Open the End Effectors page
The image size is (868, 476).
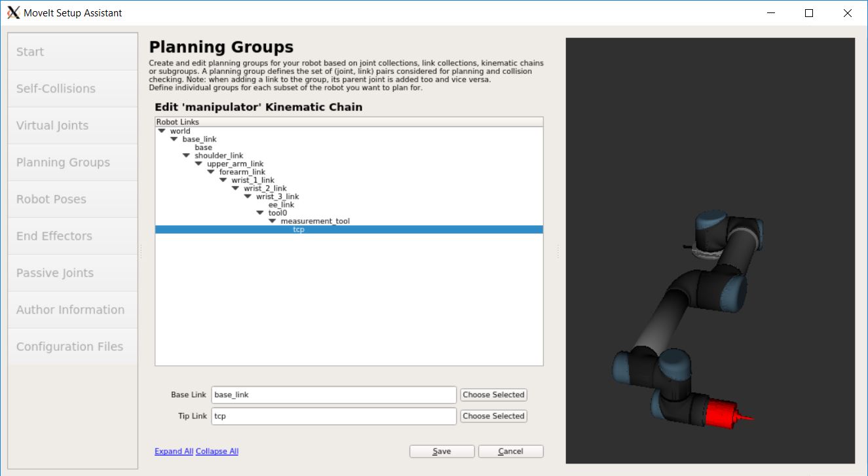54,236
